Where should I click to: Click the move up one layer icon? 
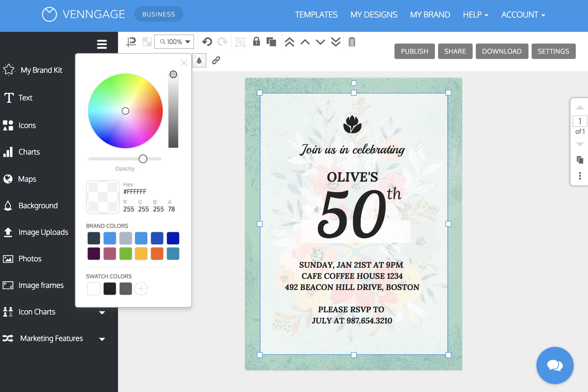305,41
